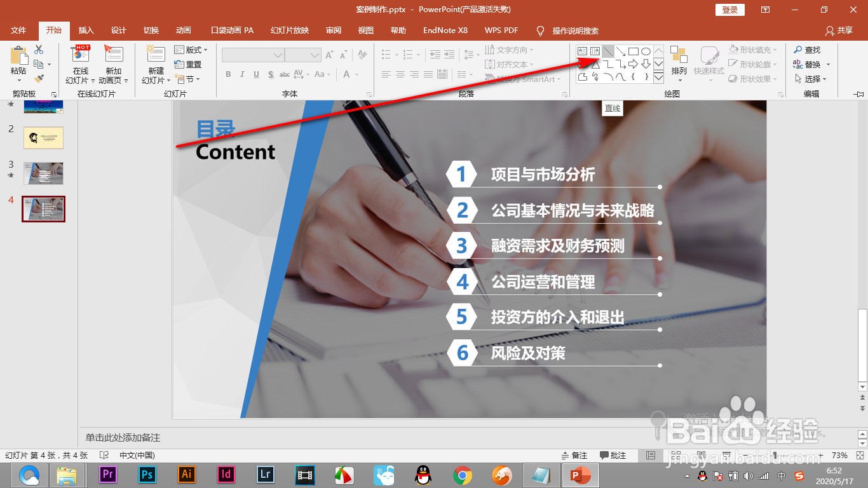Select slide 3 thumbnail
Image resolution: width=868 pixels, height=488 pixels.
point(43,173)
